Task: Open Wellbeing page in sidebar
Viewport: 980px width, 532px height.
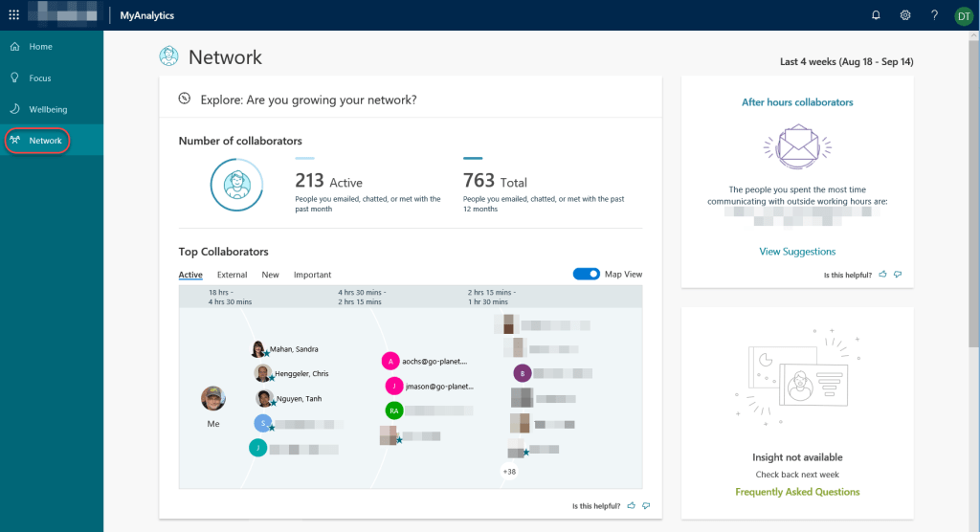Action: pyautogui.click(x=48, y=109)
